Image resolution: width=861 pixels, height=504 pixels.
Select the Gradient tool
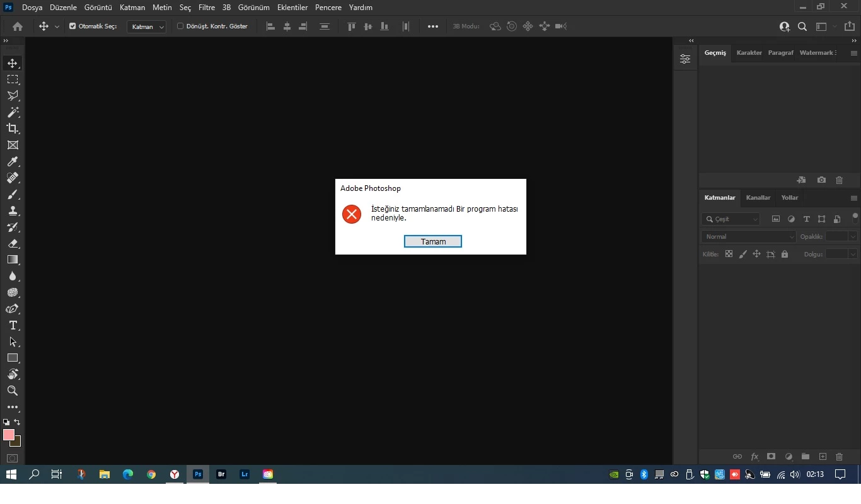click(13, 260)
